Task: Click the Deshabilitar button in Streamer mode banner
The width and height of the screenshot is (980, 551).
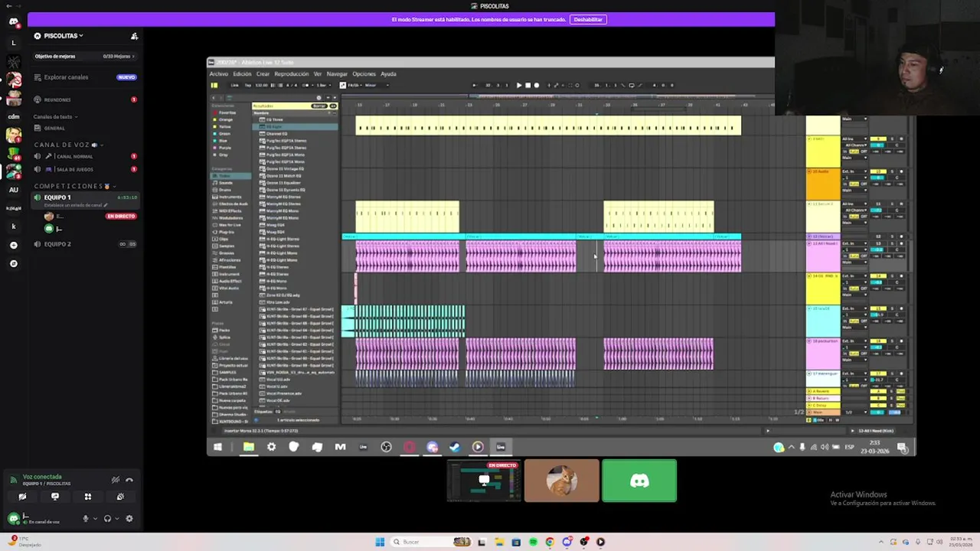Action: coord(588,19)
